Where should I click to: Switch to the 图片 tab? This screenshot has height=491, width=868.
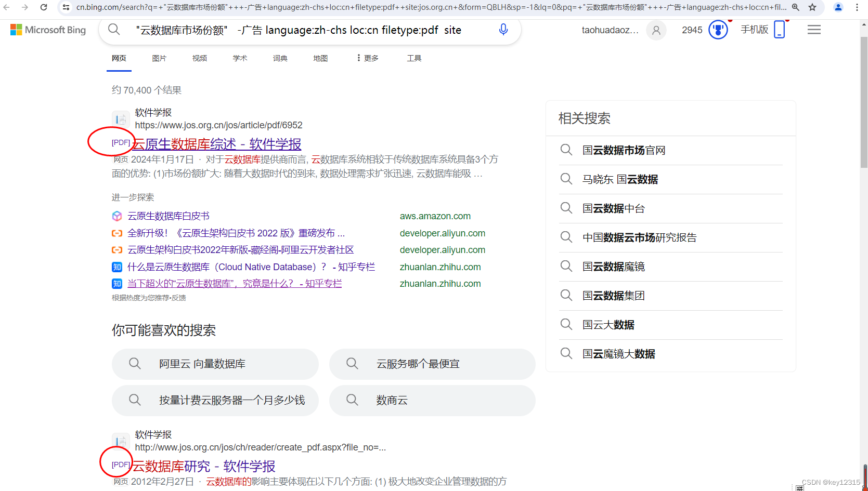159,58
